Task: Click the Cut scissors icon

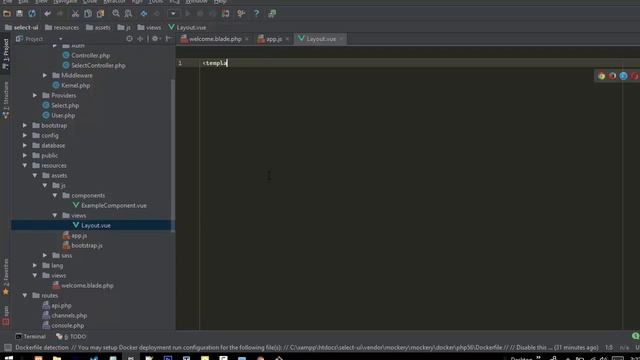Action: pyautogui.click(x=75, y=13)
